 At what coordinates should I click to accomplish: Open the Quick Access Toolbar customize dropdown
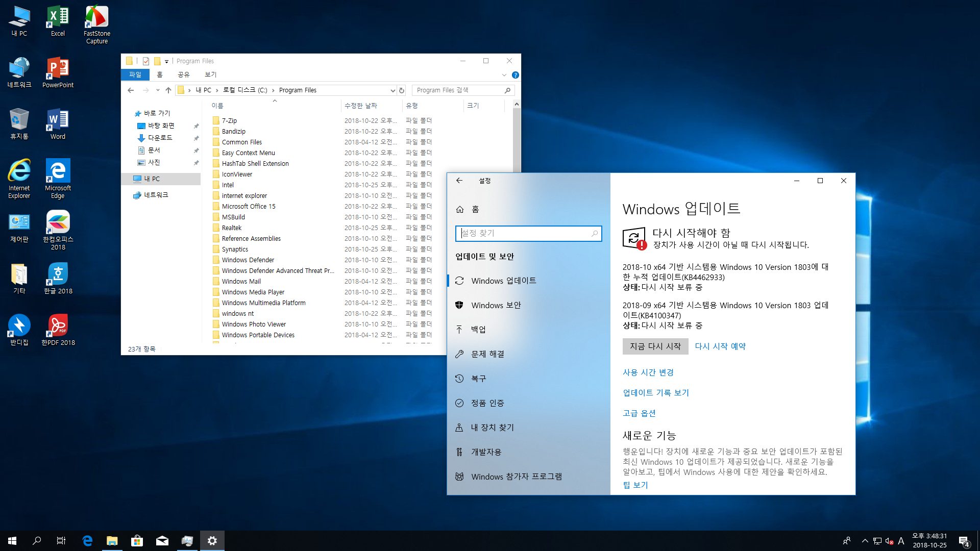pyautogui.click(x=166, y=61)
